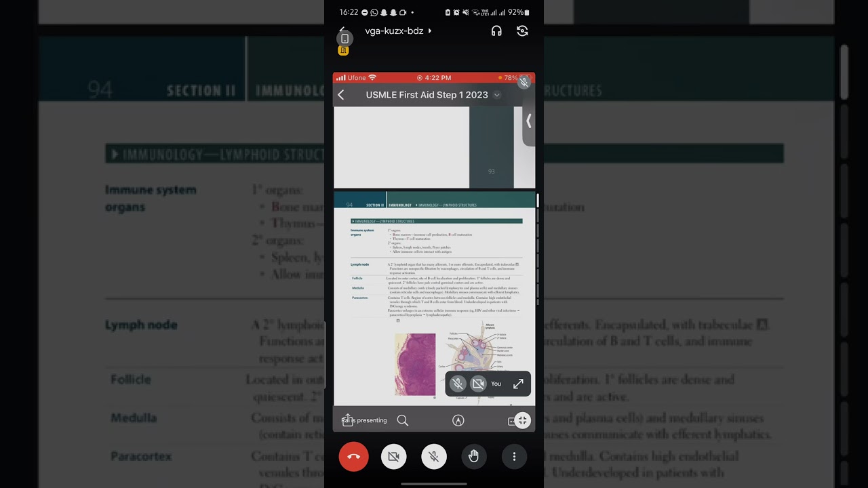868x488 pixels.
Task: Go back using the USMLE book back chevron
Action: [x=341, y=96]
